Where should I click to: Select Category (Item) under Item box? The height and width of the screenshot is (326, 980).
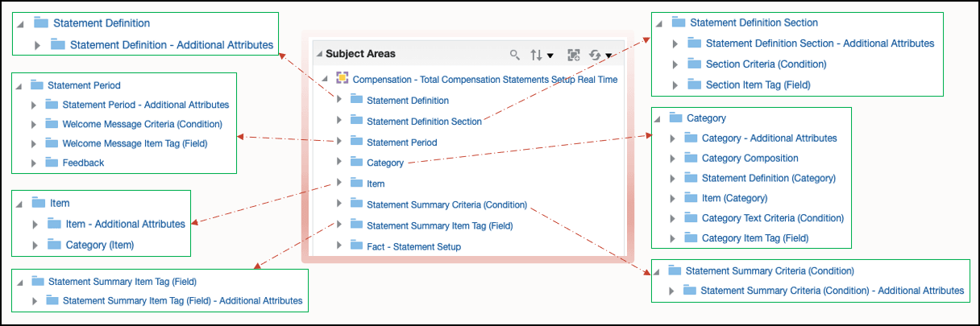tap(100, 245)
